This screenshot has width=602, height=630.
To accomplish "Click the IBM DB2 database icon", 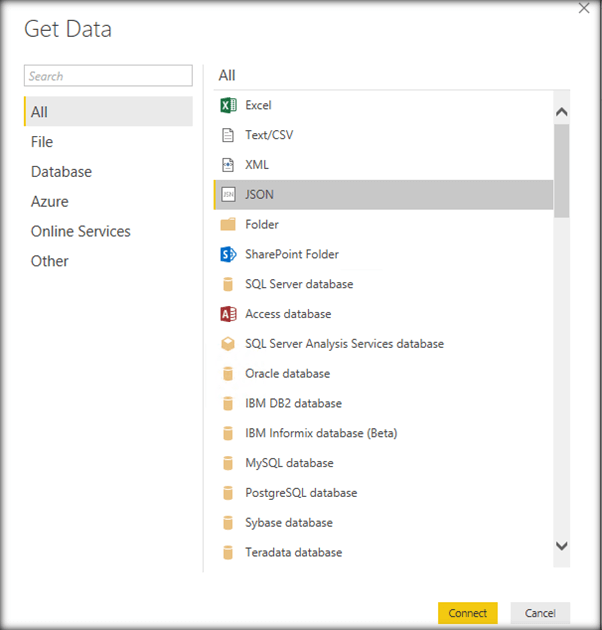I will click(x=228, y=403).
